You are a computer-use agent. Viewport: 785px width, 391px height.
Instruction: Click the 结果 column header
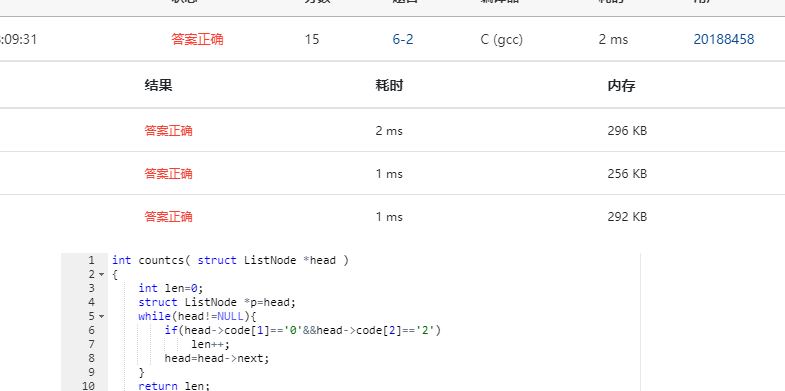(x=158, y=86)
